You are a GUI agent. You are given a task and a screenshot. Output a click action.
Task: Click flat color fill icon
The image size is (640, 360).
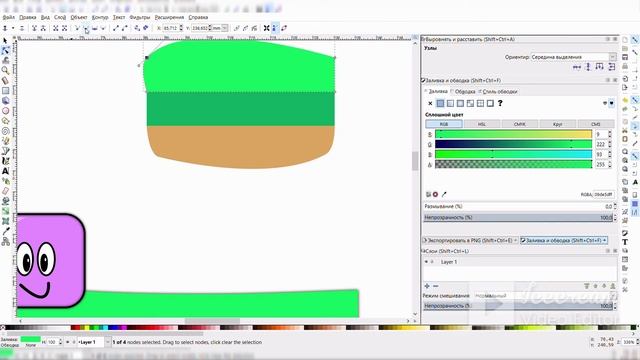(x=440, y=104)
